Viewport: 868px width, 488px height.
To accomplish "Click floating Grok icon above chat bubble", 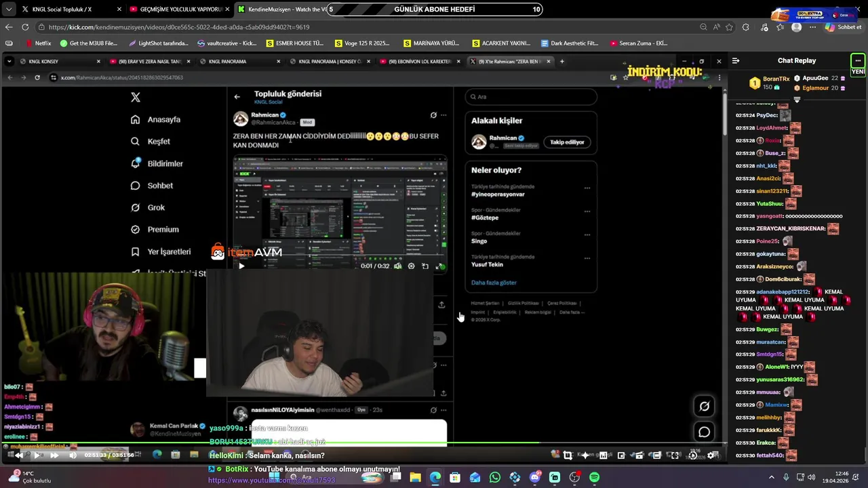I will [705, 406].
